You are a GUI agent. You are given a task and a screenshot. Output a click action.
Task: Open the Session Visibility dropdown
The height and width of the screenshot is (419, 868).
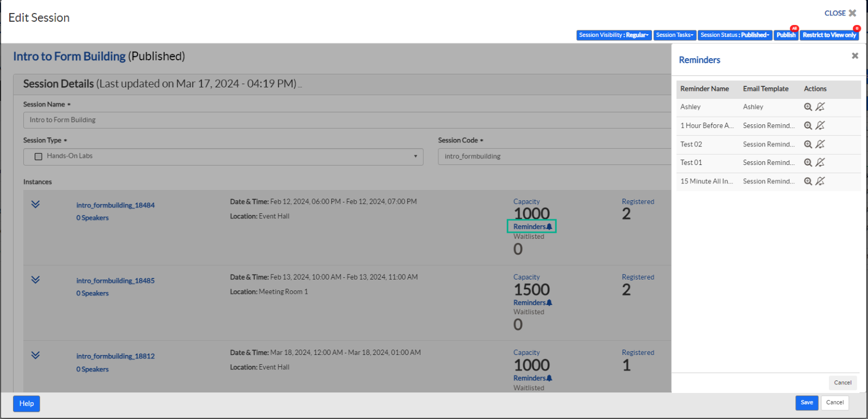pos(614,35)
